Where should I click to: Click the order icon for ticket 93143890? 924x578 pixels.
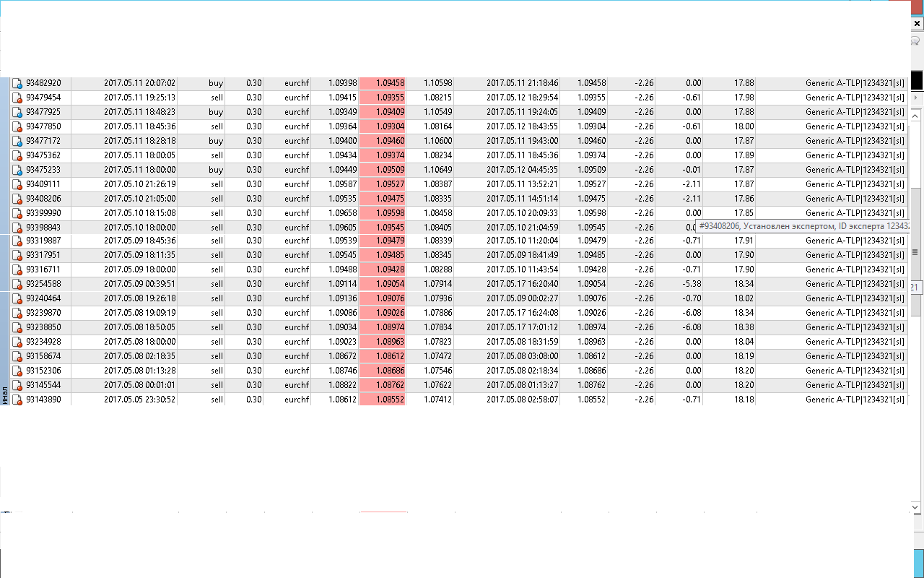(x=17, y=400)
